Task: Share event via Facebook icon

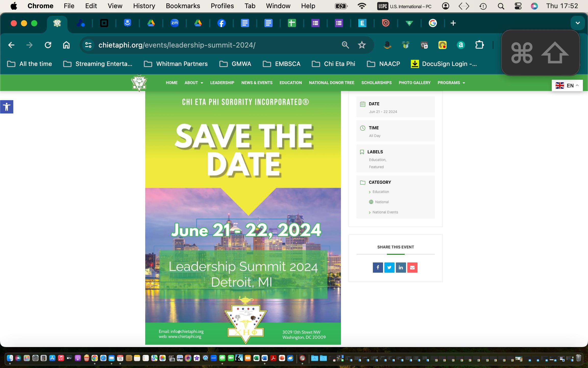Action: click(378, 268)
